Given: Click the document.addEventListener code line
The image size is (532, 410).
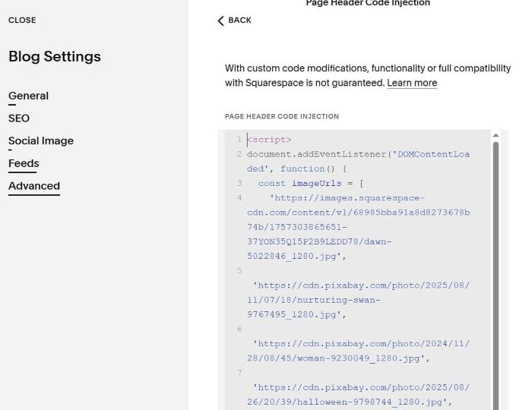Looking at the screenshot, I should point(358,154).
